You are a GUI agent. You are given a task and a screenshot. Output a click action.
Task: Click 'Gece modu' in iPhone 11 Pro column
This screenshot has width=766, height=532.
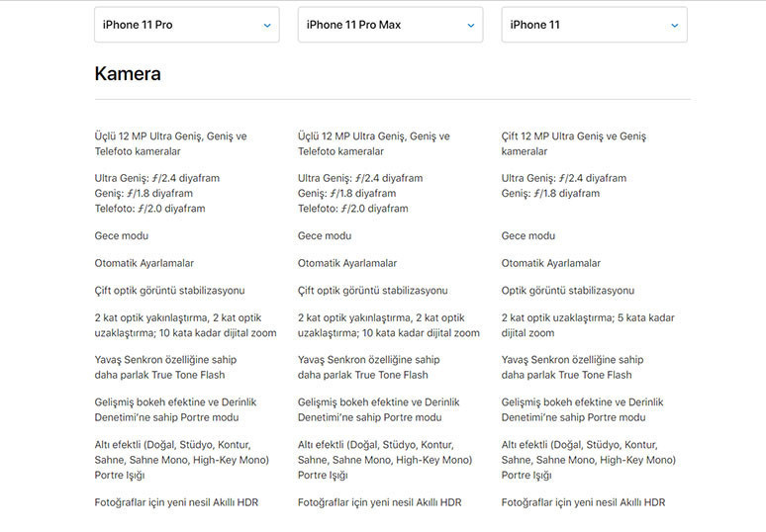[x=122, y=235]
